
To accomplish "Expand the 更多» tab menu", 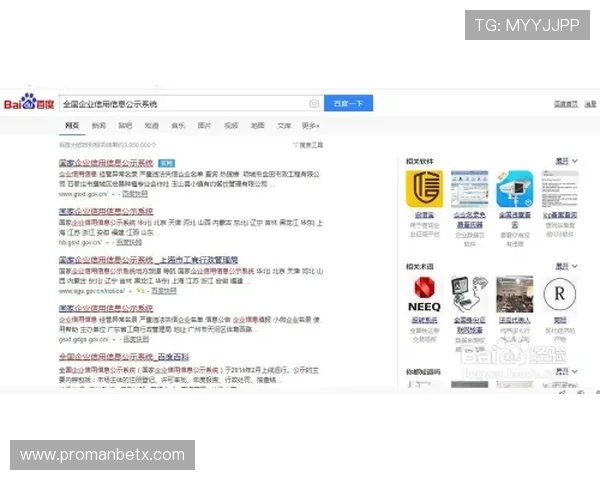I will [x=310, y=125].
